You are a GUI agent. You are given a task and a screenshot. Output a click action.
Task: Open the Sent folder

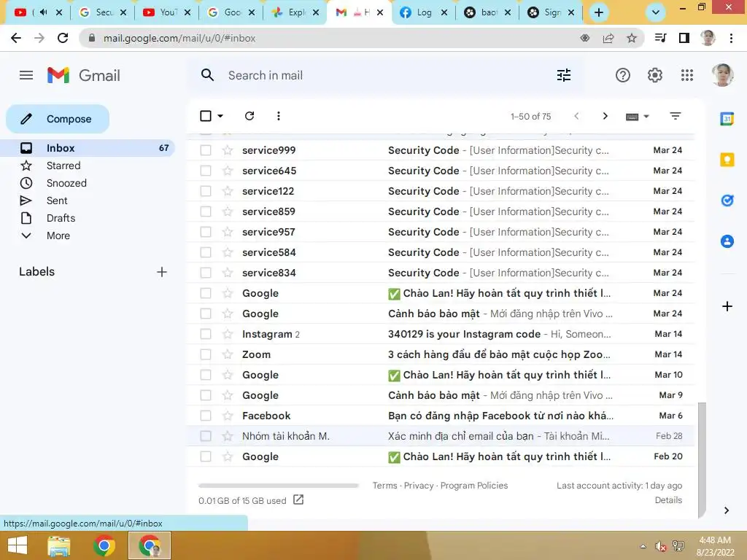57,201
